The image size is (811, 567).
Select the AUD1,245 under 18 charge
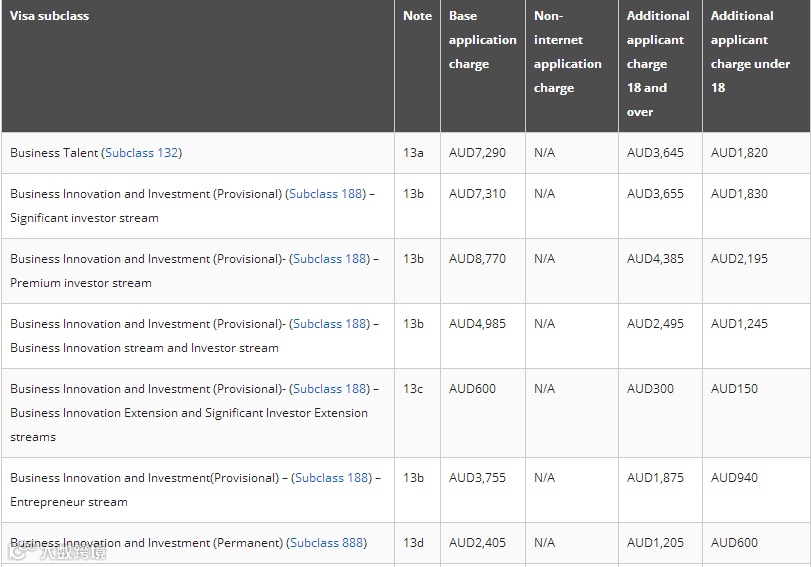739,324
